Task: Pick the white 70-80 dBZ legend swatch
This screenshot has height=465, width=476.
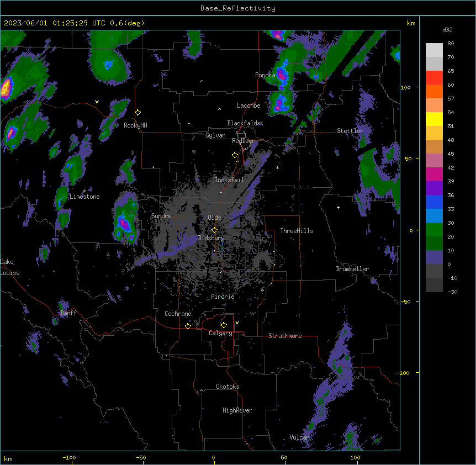Action: tap(434, 50)
